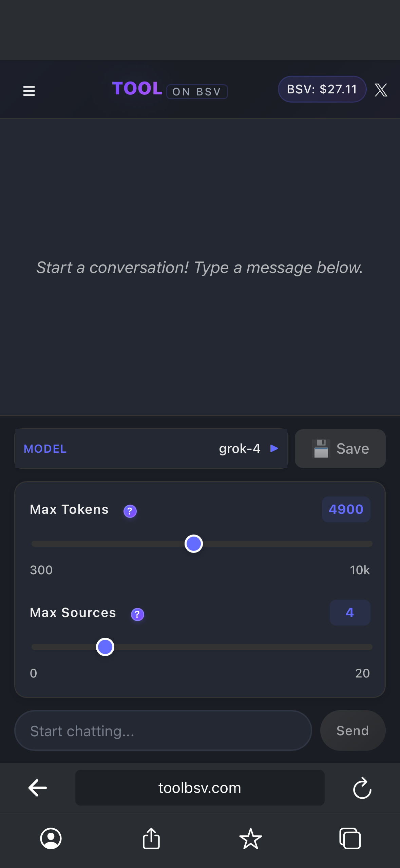This screenshot has height=868, width=400.
Task: Click the Max Tokens slider handle
Action: click(194, 544)
